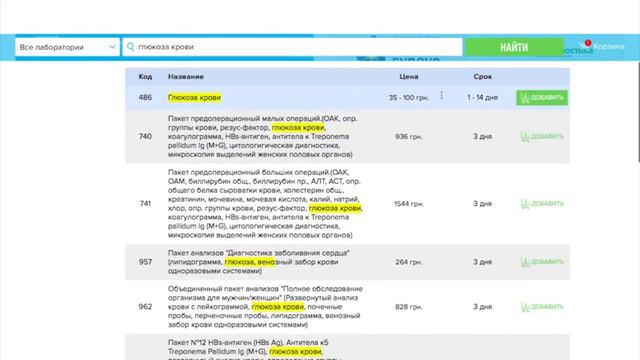
Task: Click price "936 грн."
Action: click(409, 136)
